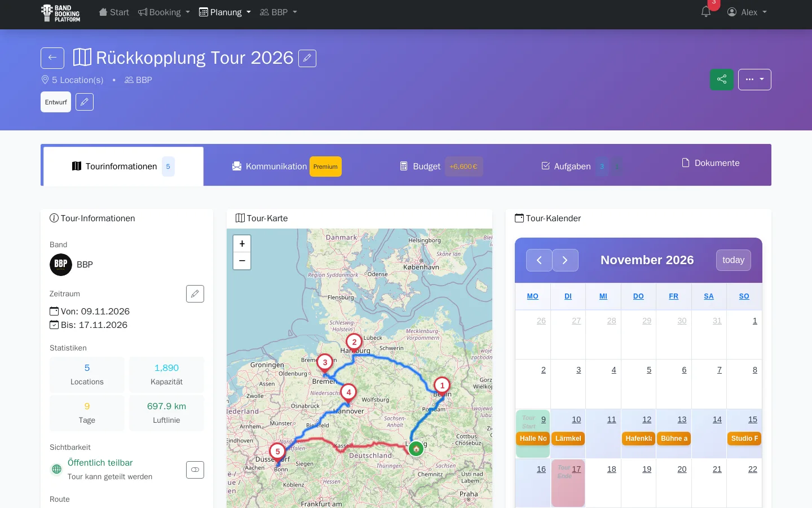Toggle the Sichtbarkeit visibility switch

[x=195, y=470]
